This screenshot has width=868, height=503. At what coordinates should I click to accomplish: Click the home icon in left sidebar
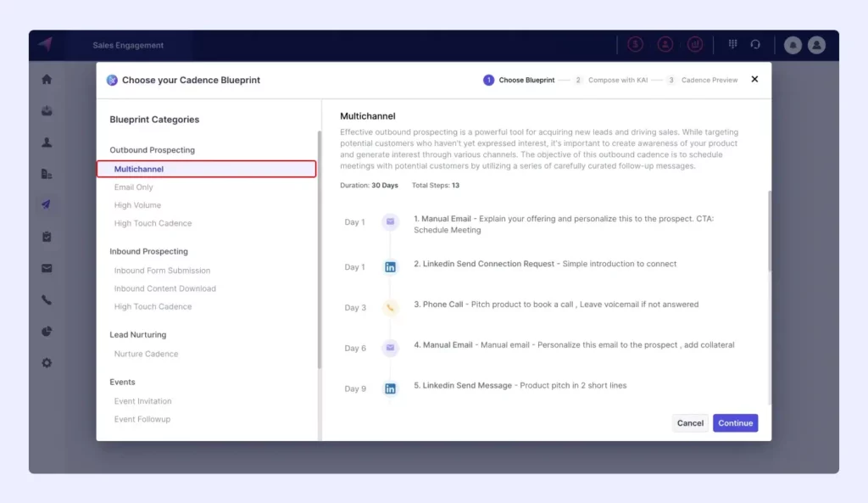(x=47, y=79)
